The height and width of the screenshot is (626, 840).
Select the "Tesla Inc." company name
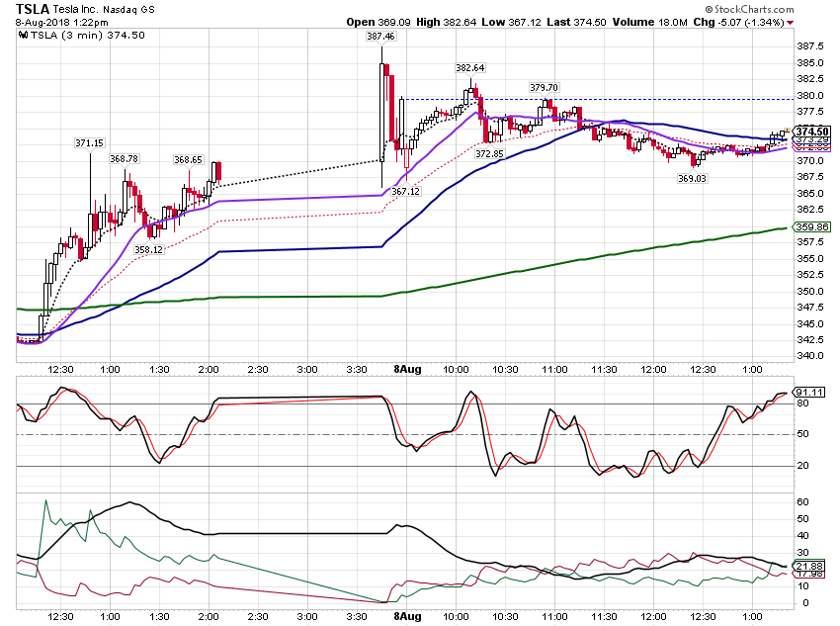[x=75, y=10]
